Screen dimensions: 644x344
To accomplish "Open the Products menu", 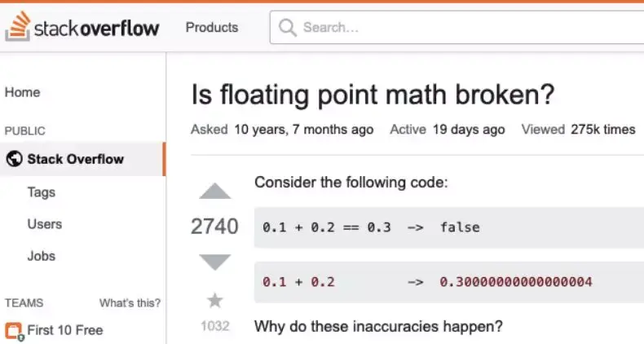I will tap(212, 28).
